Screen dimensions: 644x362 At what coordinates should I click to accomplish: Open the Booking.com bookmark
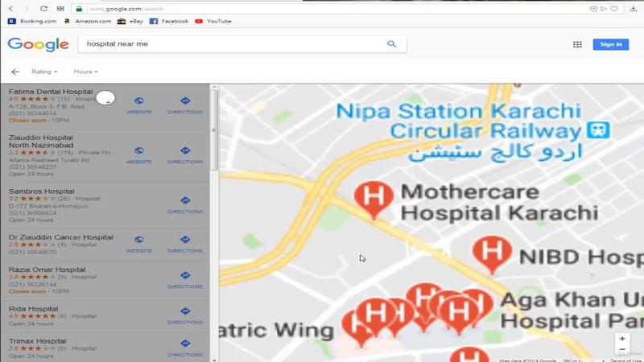32,21
